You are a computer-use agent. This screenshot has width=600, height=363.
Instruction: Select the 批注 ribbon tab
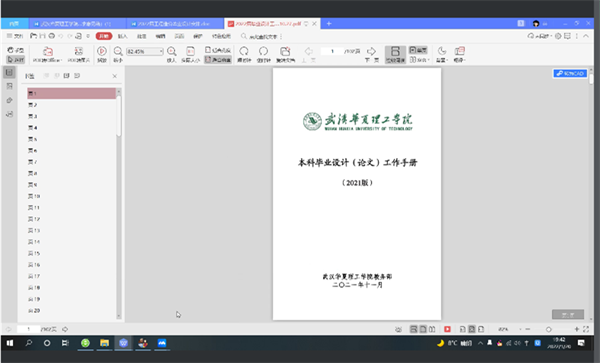click(x=142, y=36)
